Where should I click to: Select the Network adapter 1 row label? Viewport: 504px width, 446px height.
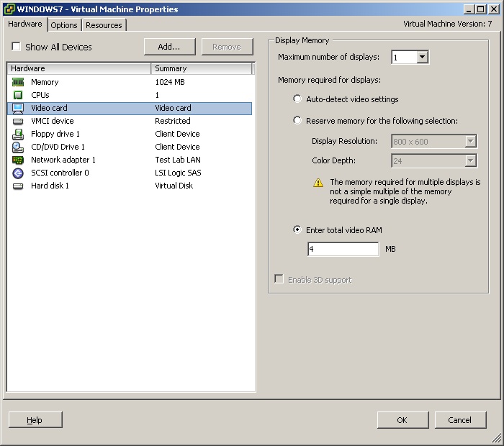(x=63, y=160)
